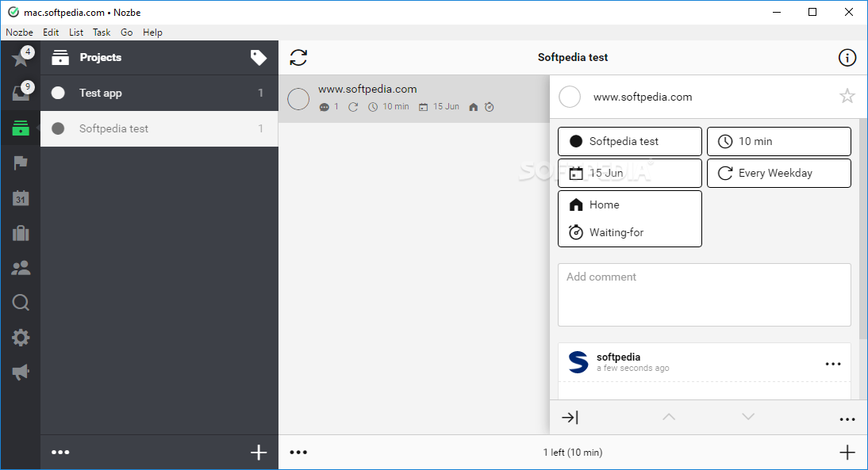Open comment options dots beside softpedia
This screenshot has width=868, height=470.
833,364
